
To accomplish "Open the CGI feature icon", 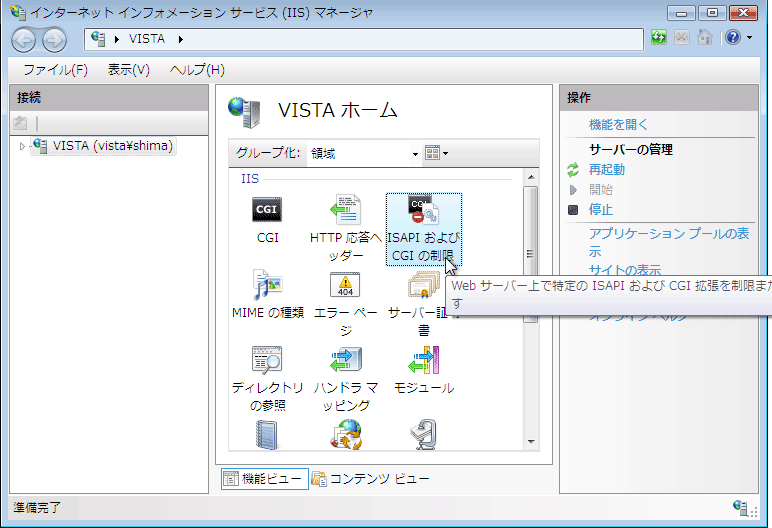I will coord(267,212).
